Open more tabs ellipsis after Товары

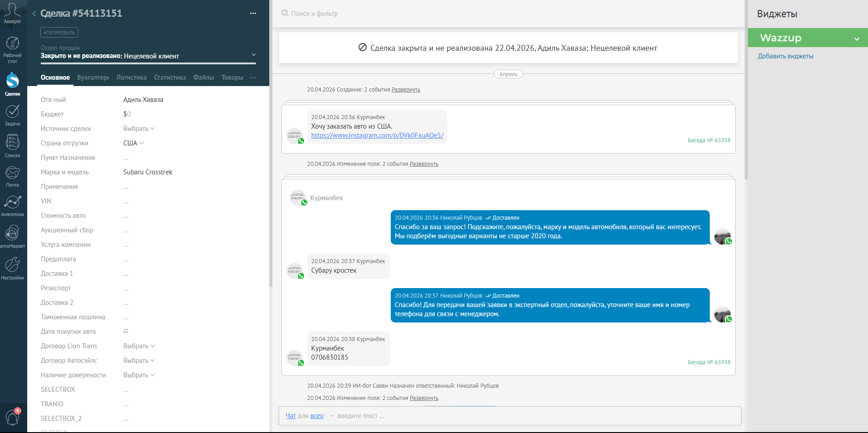(252, 77)
